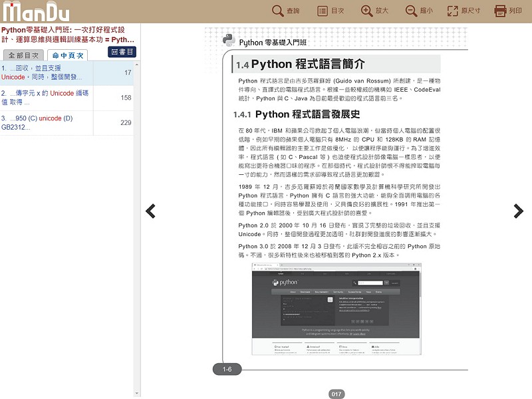Open the 查詢 search tool
Screen dimensions: 532x399
pyautogui.click(x=286, y=11)
